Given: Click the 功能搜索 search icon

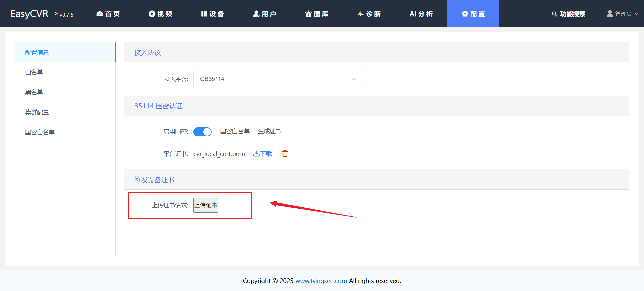Looking at the screenshot, I should pyautogui.click(x=554, y=14).
